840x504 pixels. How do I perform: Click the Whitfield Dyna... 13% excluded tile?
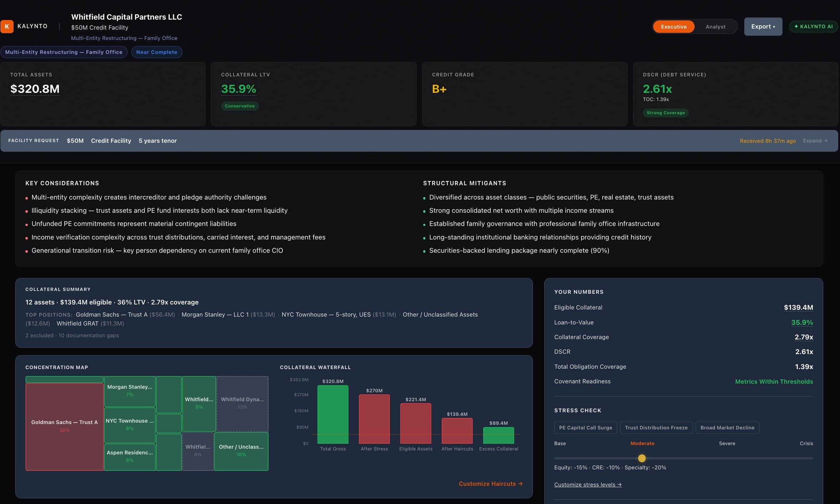click(x=242, y=404)
